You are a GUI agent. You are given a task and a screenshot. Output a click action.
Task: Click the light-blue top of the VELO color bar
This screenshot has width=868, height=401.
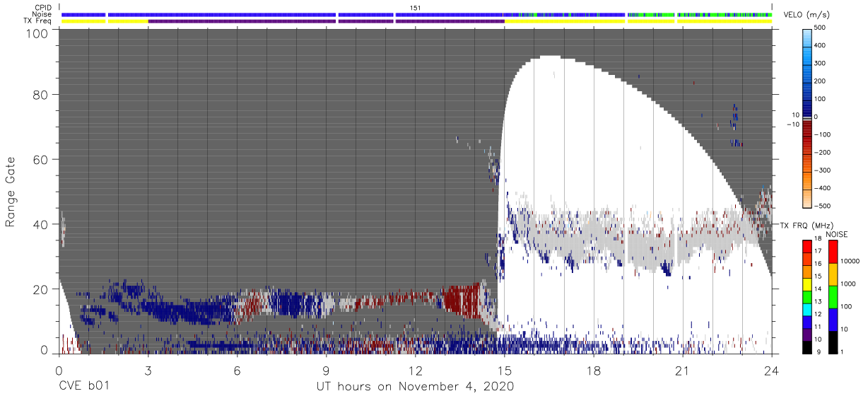tap(807, 37)
